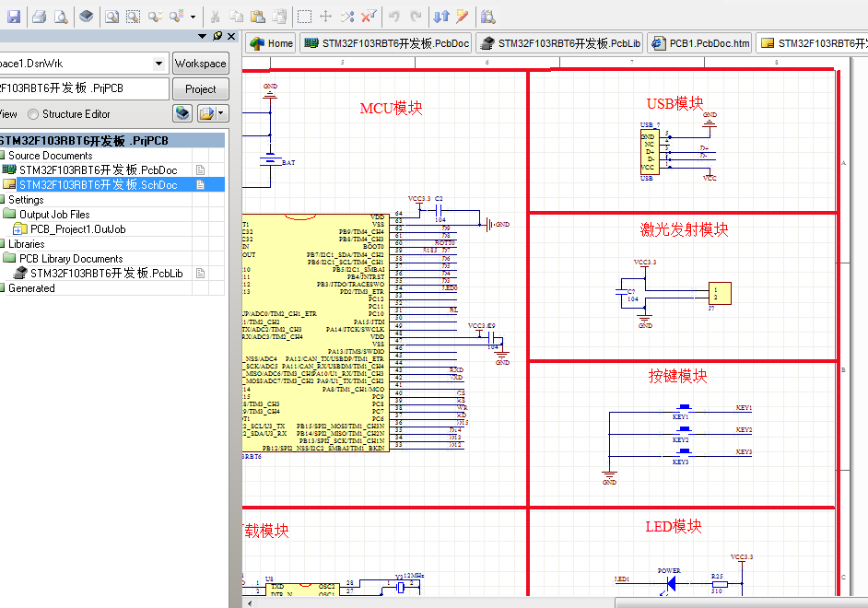The width and height of the screenshot is (868, 608).
Task: Open the workspace DsnWrk combo box dropdown
Action: (x=158, y=64)
